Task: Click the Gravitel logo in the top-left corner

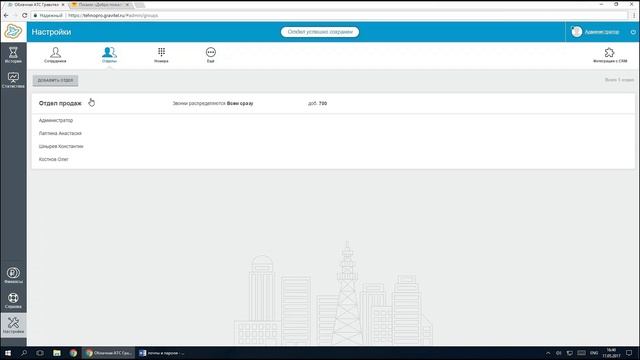Action: pyautogui.click(x=13, y=31)
